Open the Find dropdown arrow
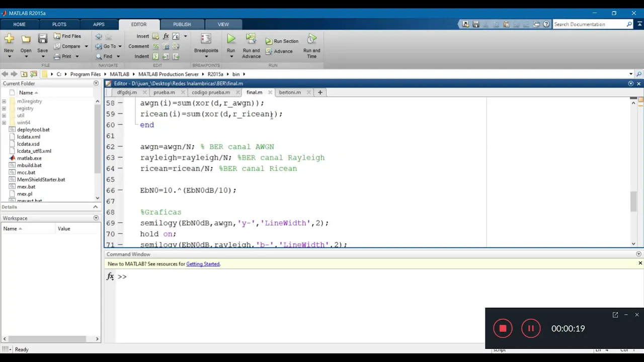The height and width of the screenshot is (362, 644). coord(118,56)
